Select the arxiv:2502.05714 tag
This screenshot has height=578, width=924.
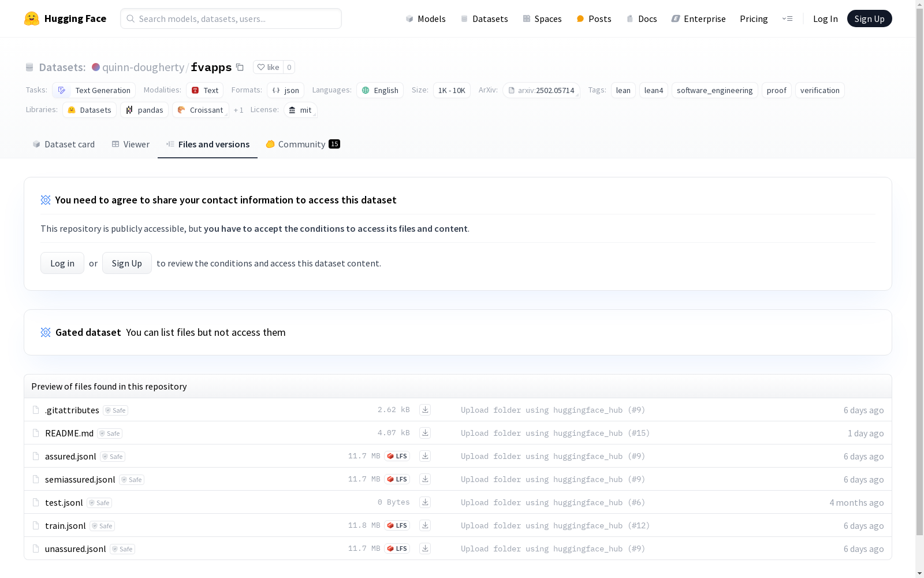tap(541, 90)
